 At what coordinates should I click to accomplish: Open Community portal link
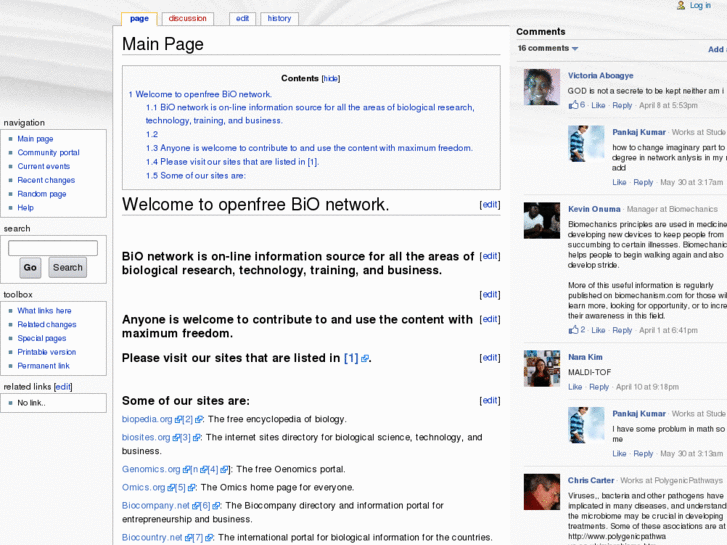click(48, 153)
